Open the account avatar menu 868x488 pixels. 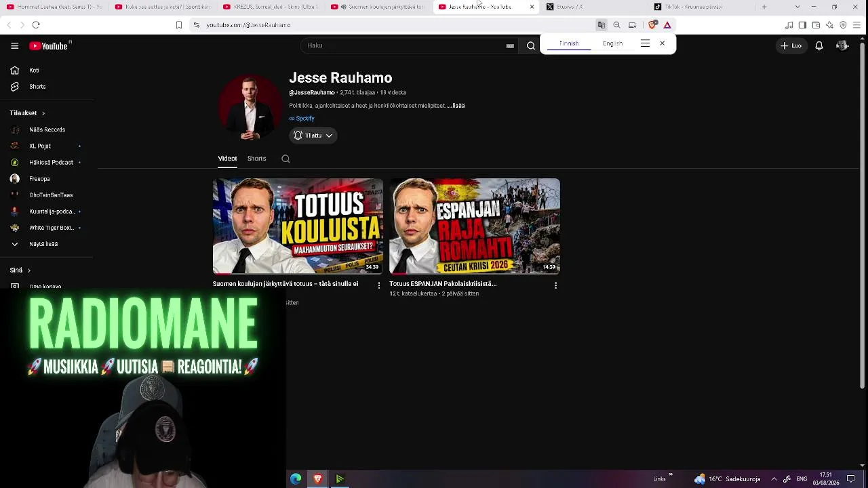point(842,45)
